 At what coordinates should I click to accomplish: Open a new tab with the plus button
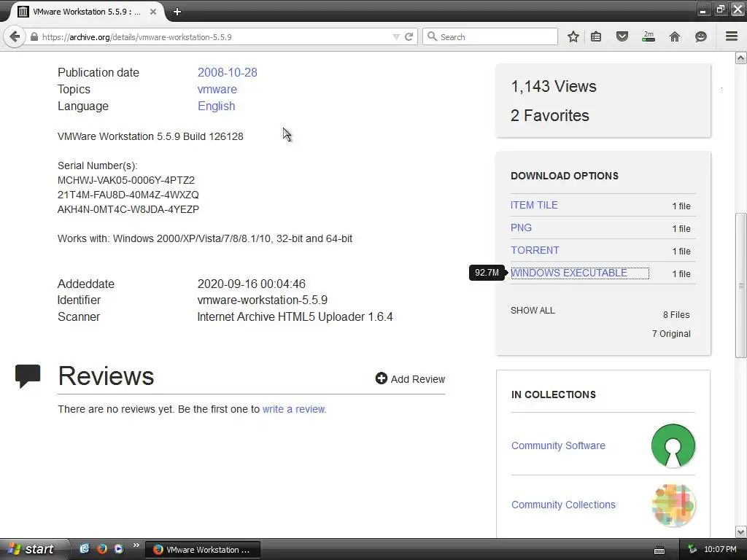click(177, 12)
